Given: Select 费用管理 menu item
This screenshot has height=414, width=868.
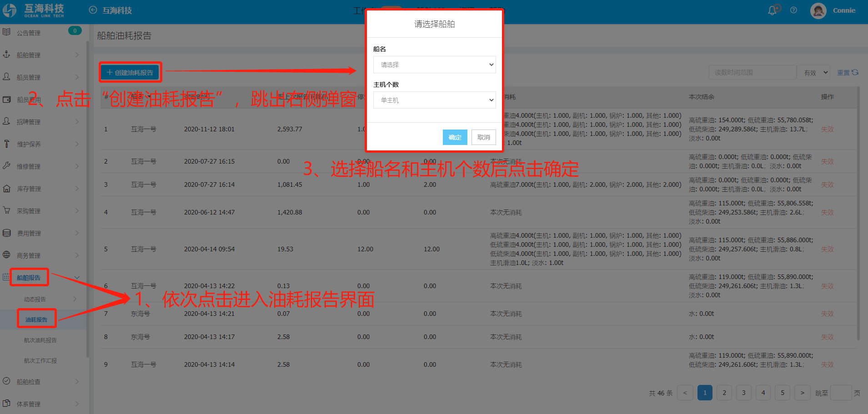Looking at the screenshot, I should coord(29,233).
